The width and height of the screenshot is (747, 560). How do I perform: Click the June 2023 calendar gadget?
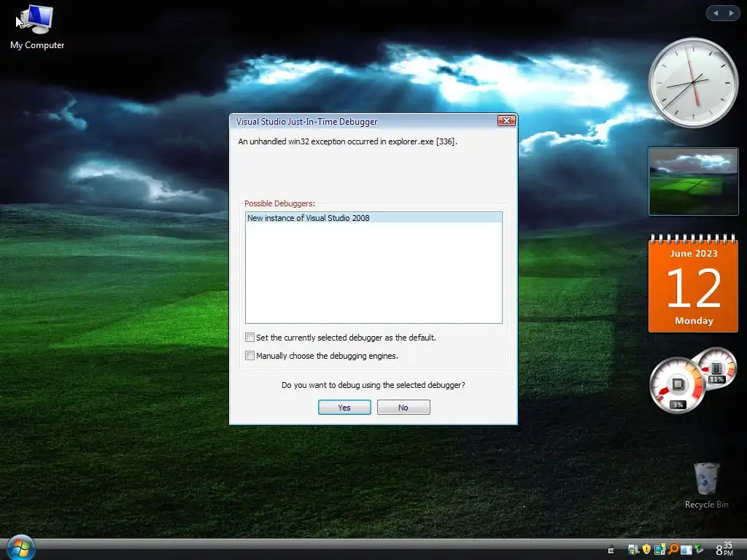pyautogui.click(x=693, y=284)
